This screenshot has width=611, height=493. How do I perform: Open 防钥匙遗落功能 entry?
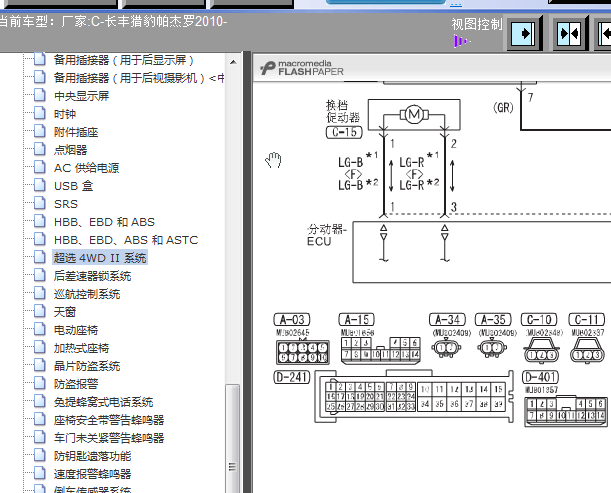coord(92,456)
